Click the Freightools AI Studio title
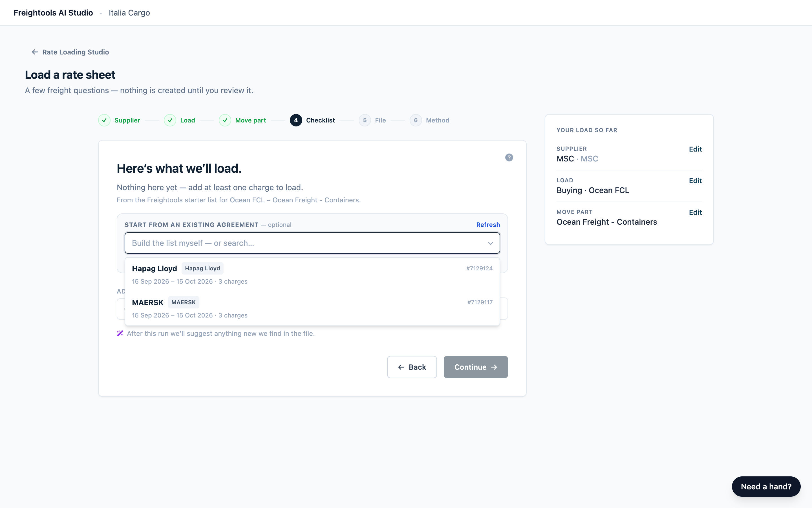Screen dimensions: 812x508 (53, 13)
